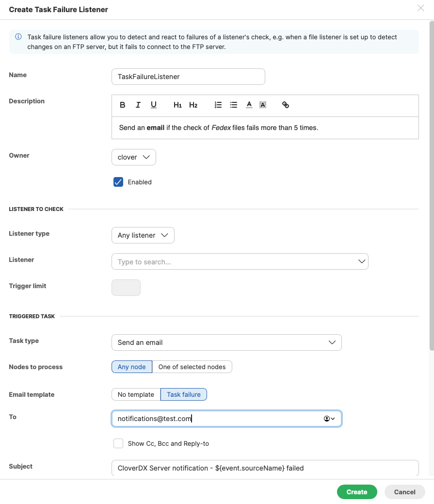Expand the Listener type dropdown
This screenshot has height=504, width=434.
pos(143,235)
